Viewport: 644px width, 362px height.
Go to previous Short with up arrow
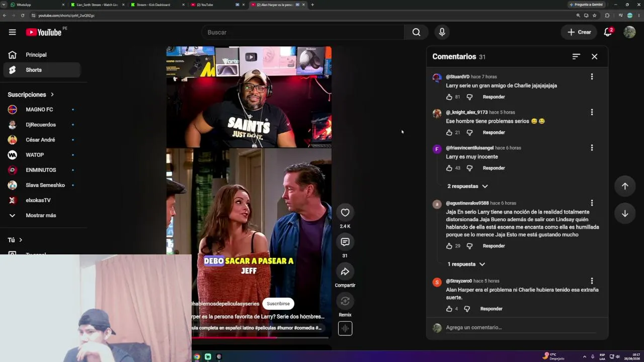coord(625,186)
